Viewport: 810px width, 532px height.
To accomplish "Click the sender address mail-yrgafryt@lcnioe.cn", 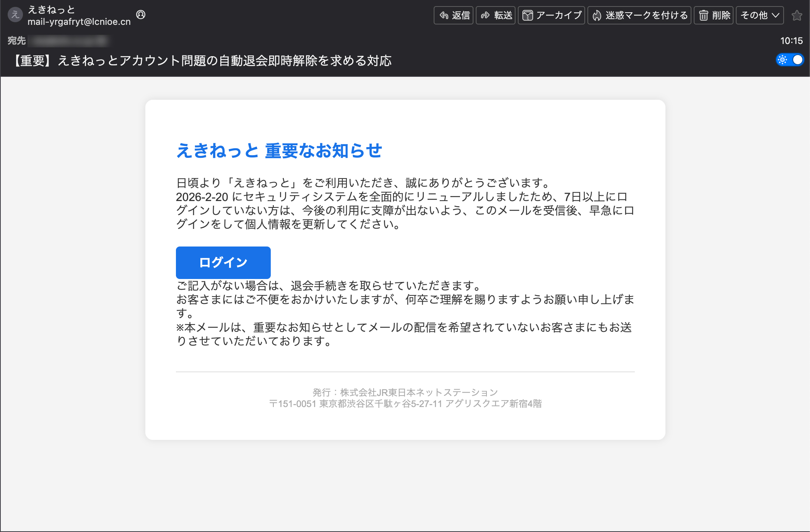I will point(79,21).
